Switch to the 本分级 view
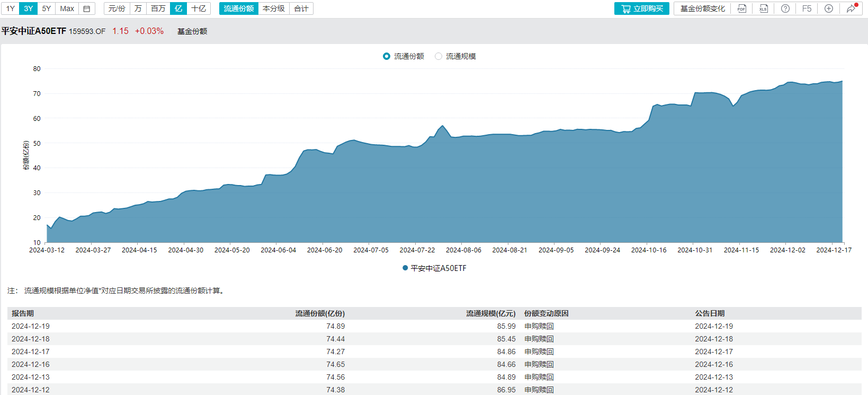Viewport: 868px width, 395px height. pyautogui.click(x=274, y=8)
